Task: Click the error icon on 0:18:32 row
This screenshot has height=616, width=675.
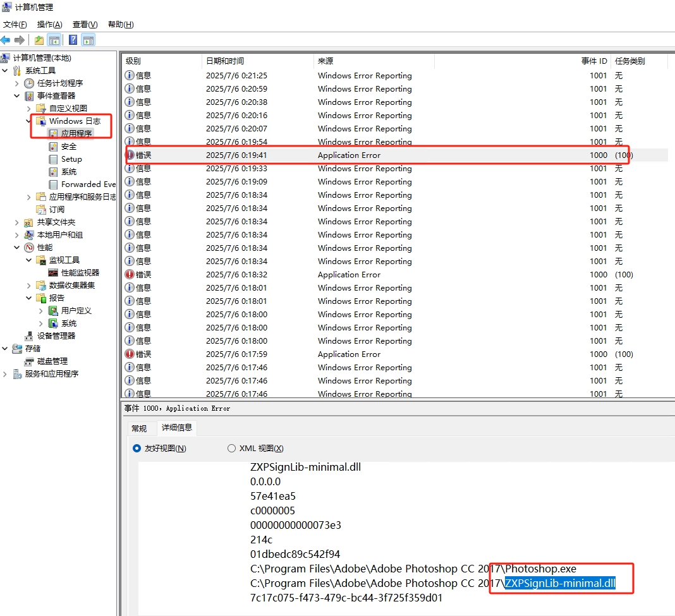Action: (129, 274)
